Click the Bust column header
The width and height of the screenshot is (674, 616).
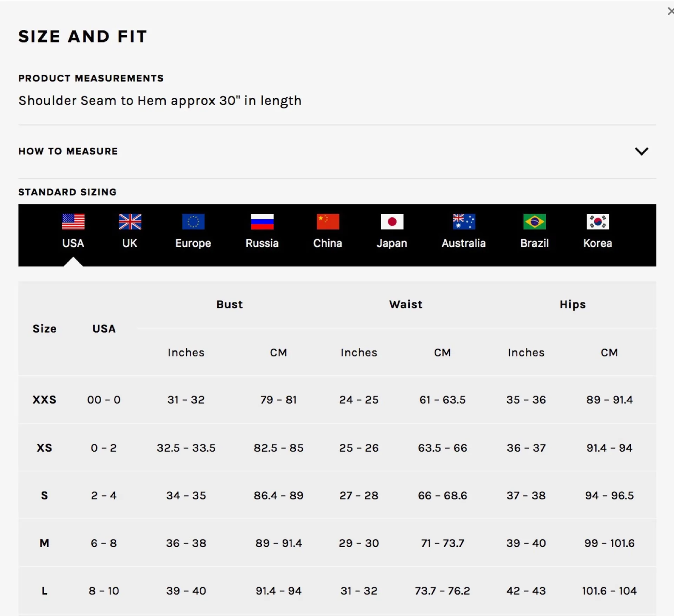(230, 304)
